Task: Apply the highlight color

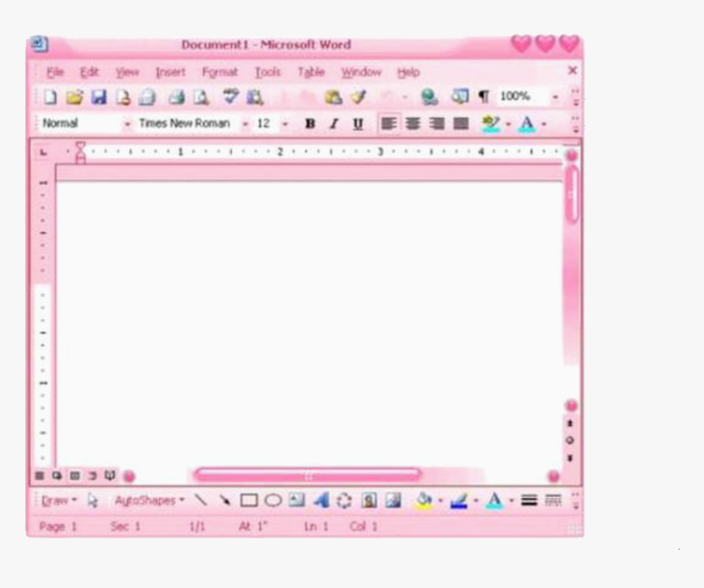Action: click(x=490, y=124)
